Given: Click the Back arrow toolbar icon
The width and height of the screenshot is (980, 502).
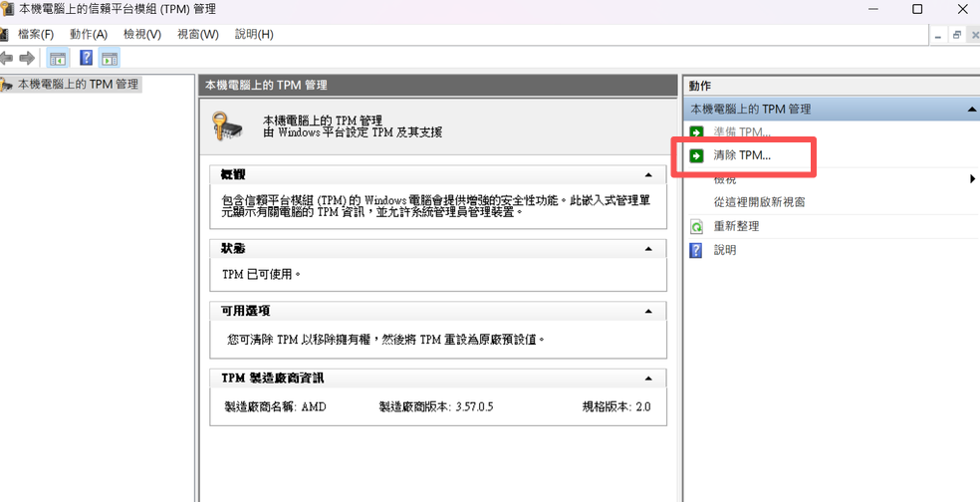Looking at the screenshot, I should 7,59.
